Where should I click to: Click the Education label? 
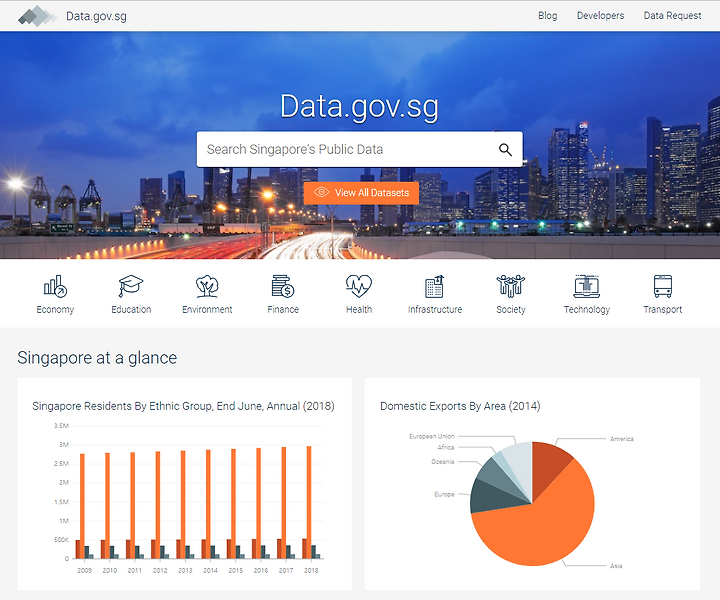click(x=131, y=309)
